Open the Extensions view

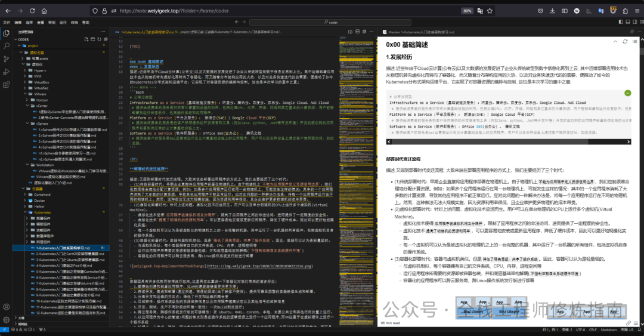tap(6, 85)
